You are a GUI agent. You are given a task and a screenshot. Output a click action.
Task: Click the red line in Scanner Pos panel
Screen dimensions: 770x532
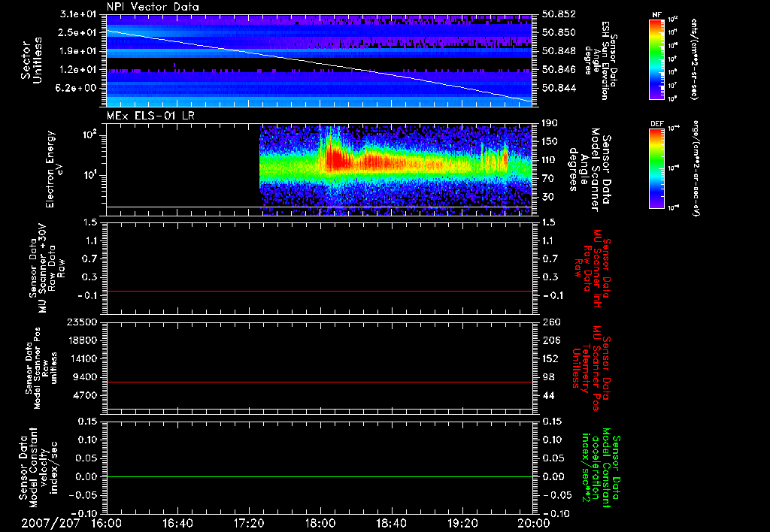pyautogui.click(x=320, y=382)
